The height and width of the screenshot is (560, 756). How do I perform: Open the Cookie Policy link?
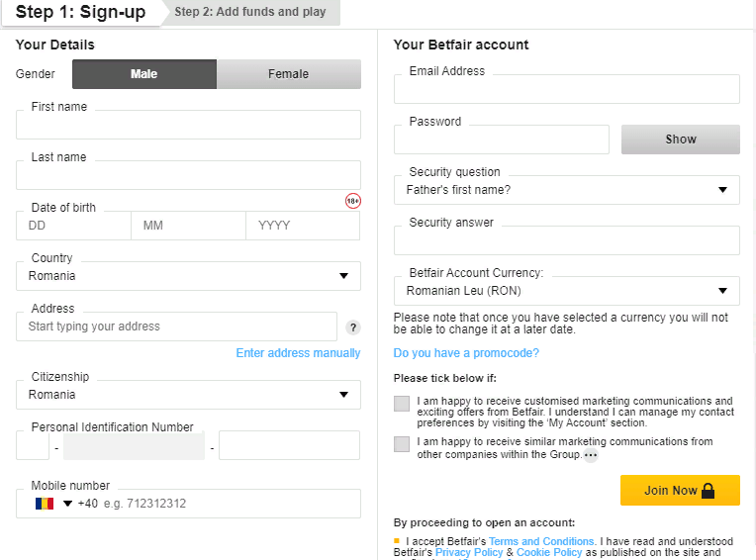[549, 552]
